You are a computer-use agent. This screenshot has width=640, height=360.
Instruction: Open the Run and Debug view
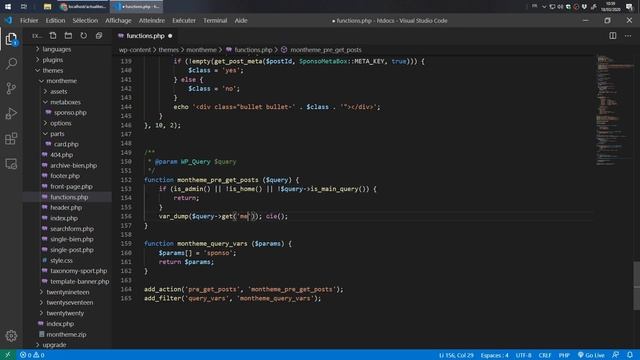tap(11, 113)
